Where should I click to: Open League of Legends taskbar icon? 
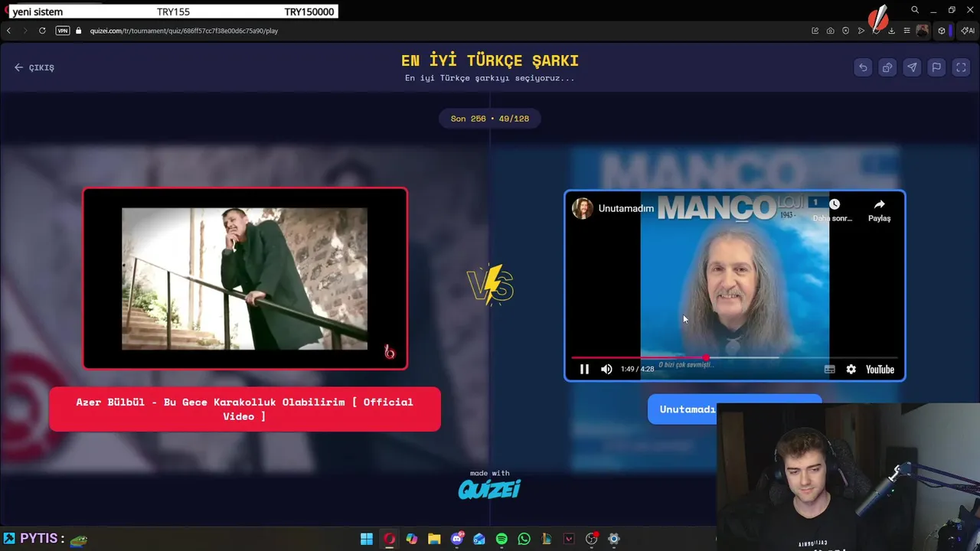coord(547,539)
